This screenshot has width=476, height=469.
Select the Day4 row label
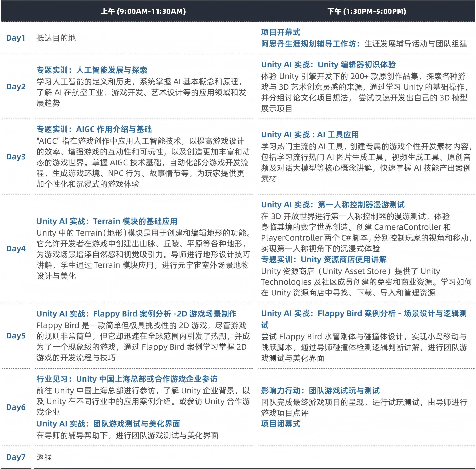click(16, 248)
